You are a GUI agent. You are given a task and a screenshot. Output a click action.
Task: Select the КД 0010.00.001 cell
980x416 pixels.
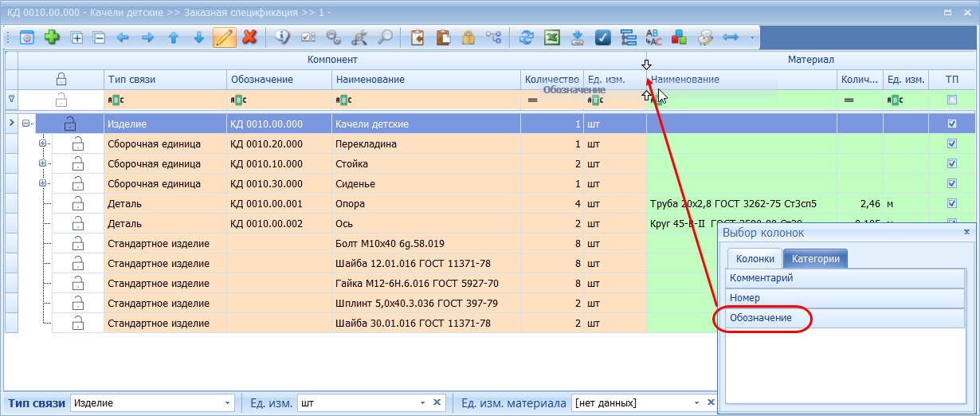click(x=279, y=203)
